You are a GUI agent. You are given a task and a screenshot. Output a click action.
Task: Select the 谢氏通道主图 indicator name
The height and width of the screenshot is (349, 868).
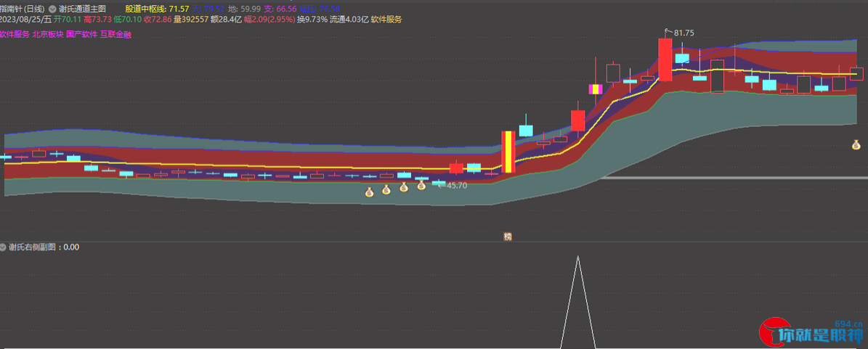pos(82,9)
